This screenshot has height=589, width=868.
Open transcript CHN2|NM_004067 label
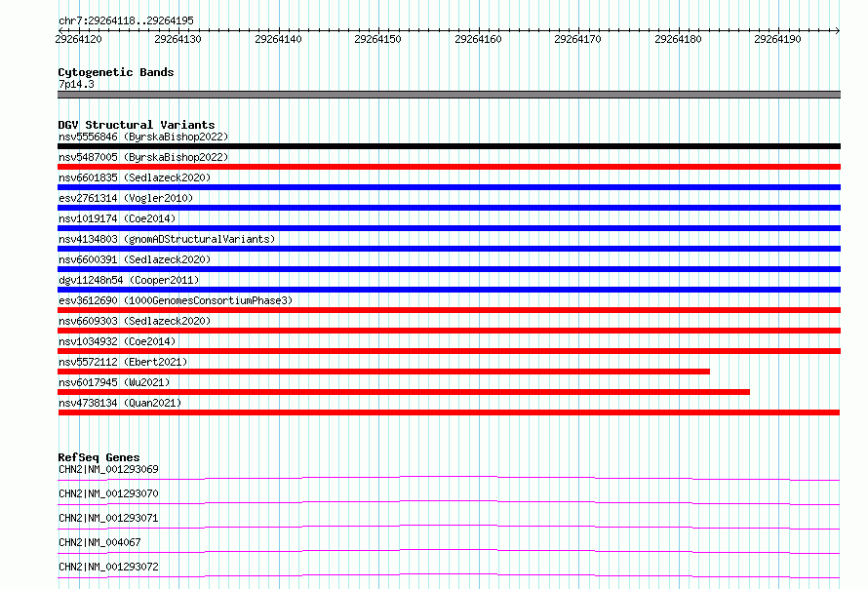click(99, 542)
